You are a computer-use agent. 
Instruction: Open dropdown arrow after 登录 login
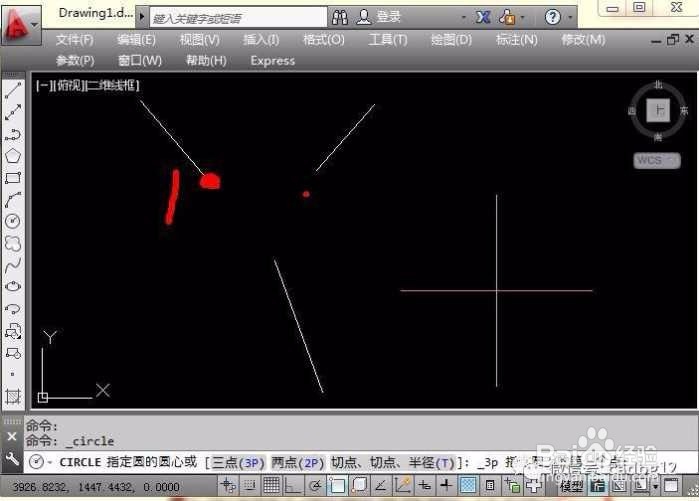pyautogui.click(x=464, y=18)
